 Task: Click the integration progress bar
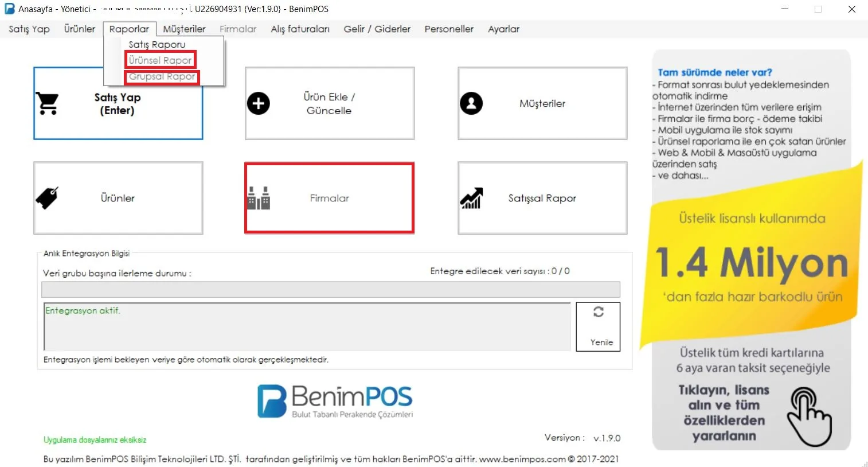(x=331, y=289)
